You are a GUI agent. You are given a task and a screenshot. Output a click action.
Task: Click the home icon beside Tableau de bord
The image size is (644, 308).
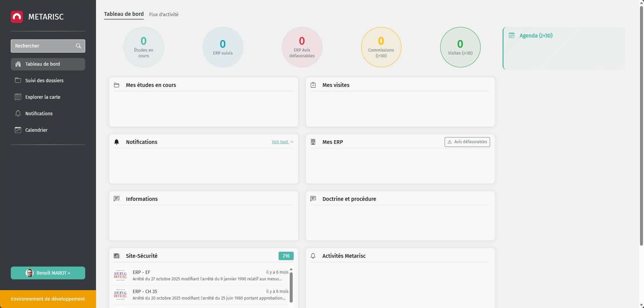[x=18, y=64]
